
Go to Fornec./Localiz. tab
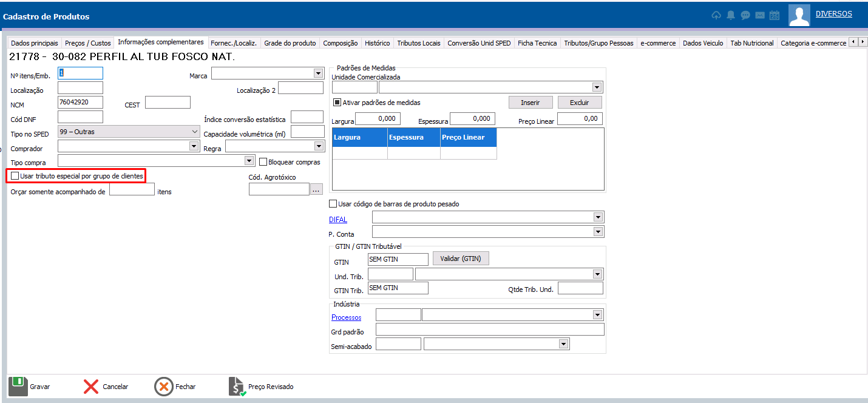(234, 43)
